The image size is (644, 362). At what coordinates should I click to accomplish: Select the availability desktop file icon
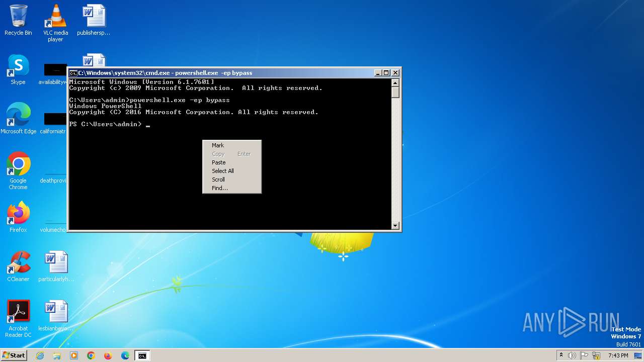point(53,73)
